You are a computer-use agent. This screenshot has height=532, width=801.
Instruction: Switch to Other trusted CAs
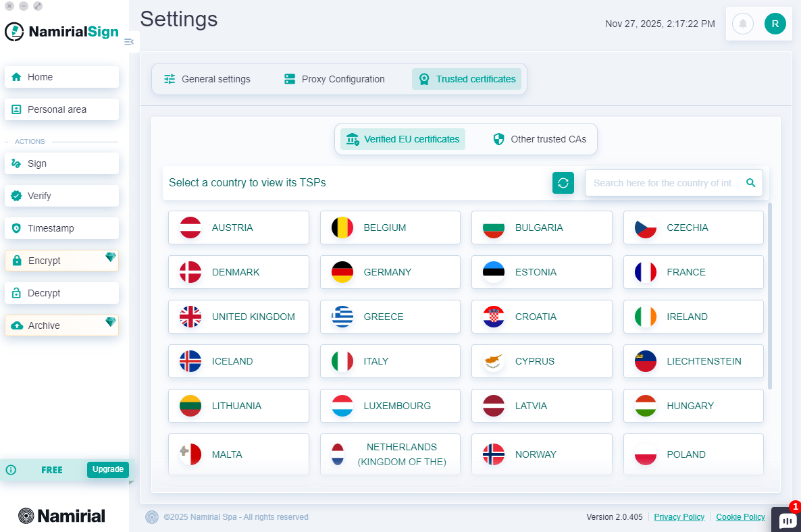click(x=540, y=138)
